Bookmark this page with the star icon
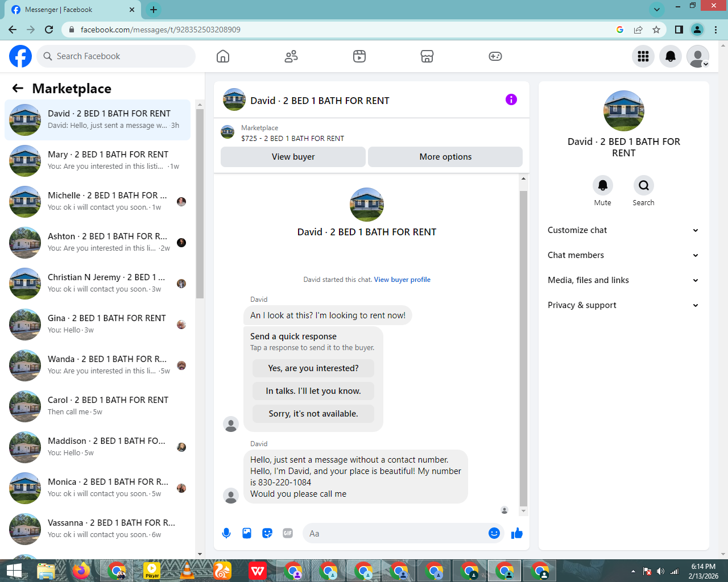Viewport: 728px width, 582px height. click(656, 30)
